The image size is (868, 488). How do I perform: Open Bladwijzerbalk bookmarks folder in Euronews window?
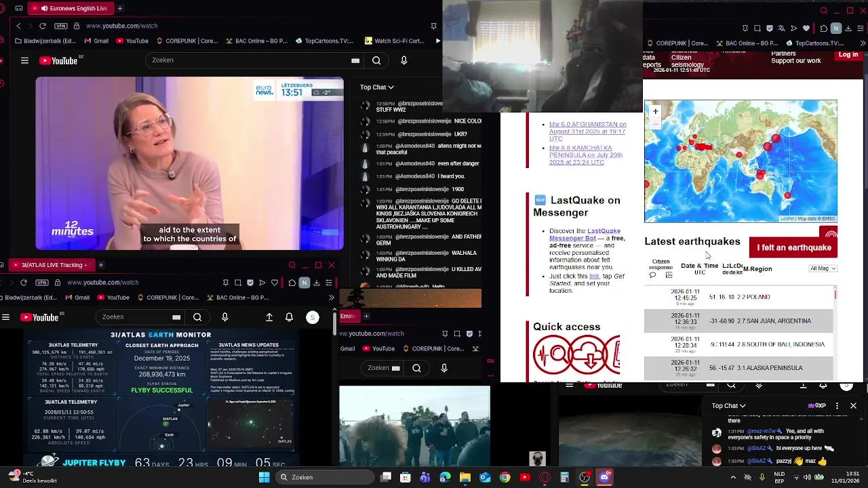point(45,41)
